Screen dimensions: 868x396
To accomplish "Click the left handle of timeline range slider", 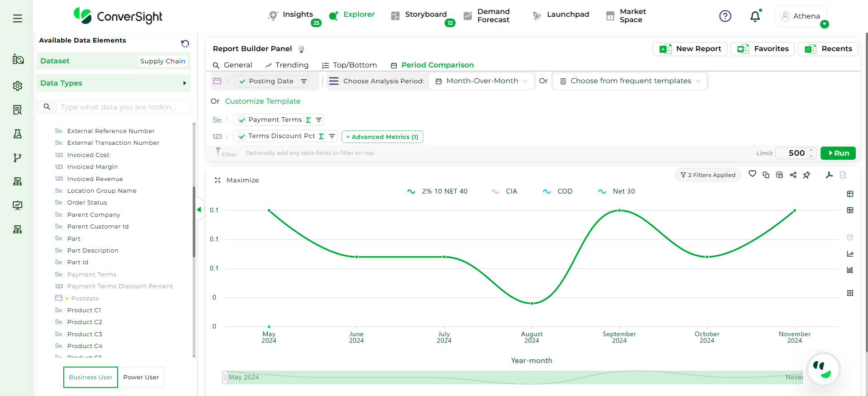I will point(225,377).
